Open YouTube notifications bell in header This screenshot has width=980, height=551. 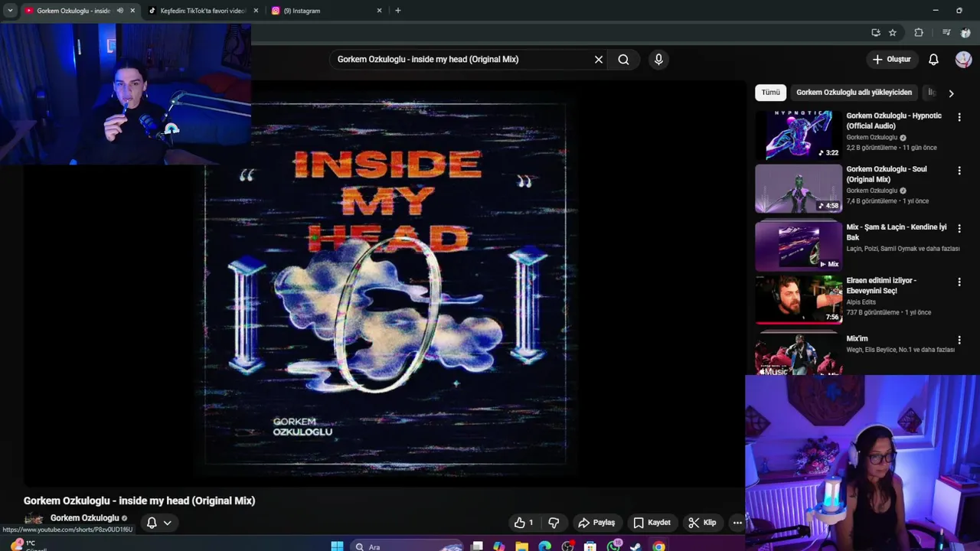point(933,60)
